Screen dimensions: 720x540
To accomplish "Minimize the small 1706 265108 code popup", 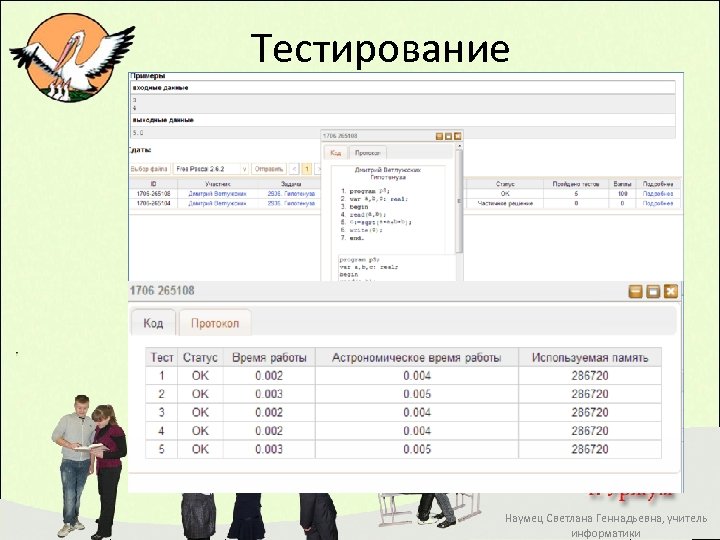I will pyautogui.click(x=439, y=136).
